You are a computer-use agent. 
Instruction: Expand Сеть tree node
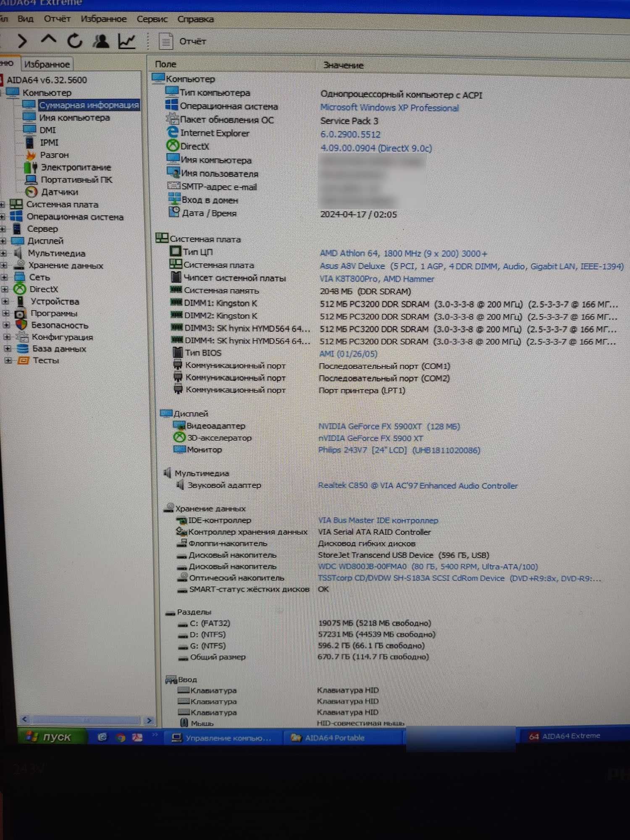(x=4, y=277)
